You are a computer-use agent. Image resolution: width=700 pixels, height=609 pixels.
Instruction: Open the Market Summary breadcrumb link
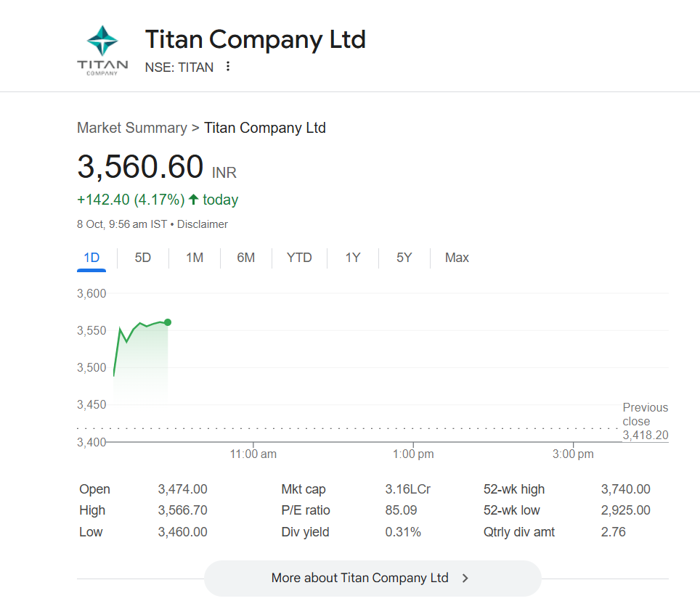pos(131,128)
